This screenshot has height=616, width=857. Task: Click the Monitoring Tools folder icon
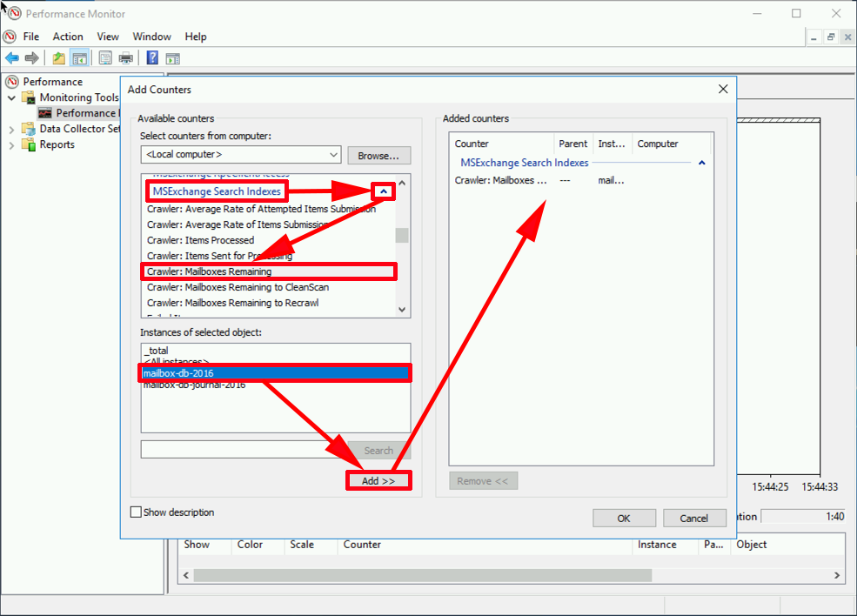point(29,97)
